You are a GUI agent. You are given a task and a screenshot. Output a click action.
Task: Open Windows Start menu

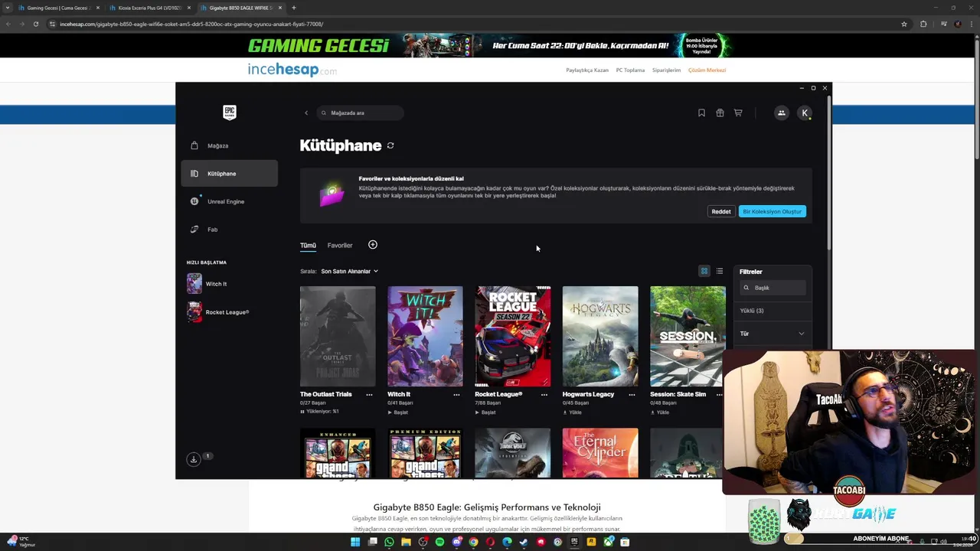(355, 542)
